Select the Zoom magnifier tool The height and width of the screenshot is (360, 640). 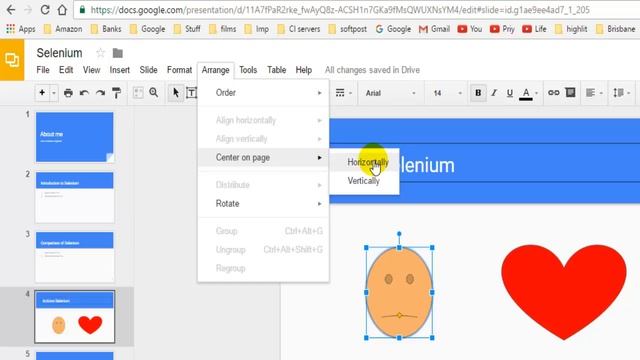153,93
